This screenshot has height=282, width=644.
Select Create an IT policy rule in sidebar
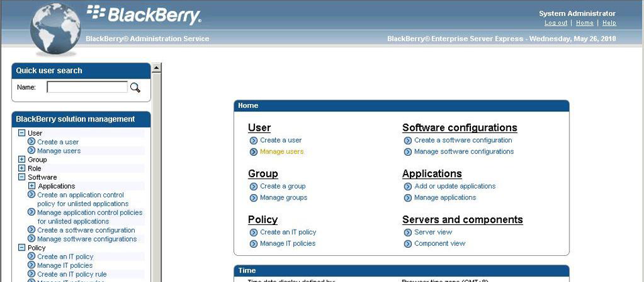tap(72, 275)
